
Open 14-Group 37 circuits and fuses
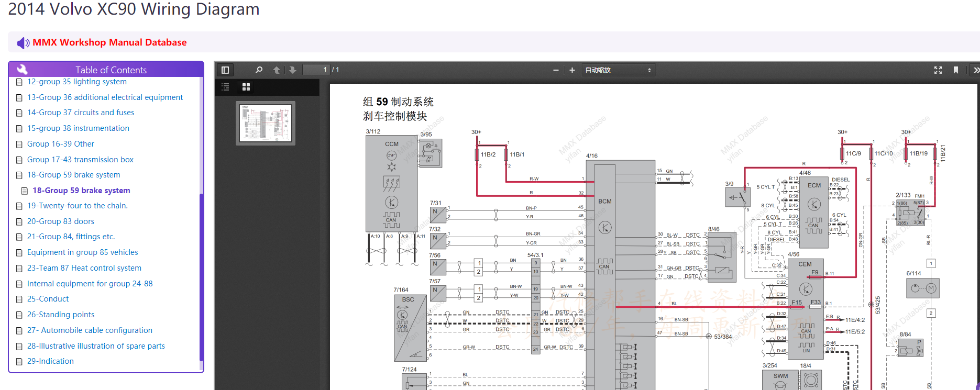81,113
